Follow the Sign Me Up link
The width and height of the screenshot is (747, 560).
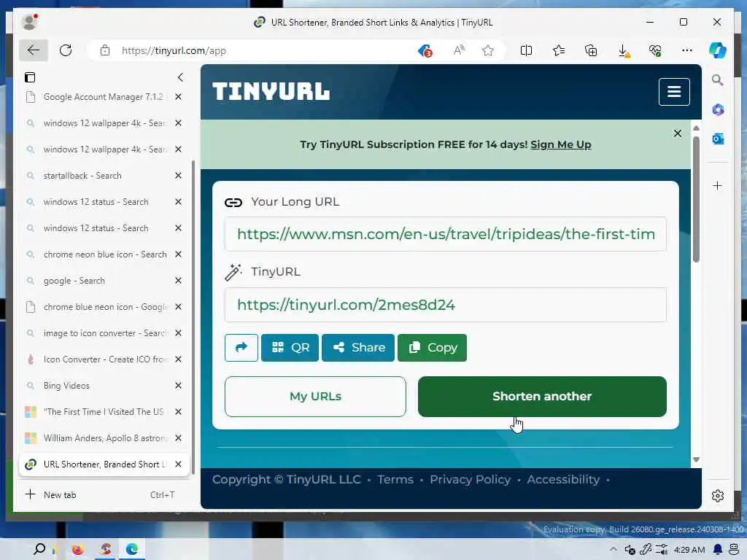point(561,145)
